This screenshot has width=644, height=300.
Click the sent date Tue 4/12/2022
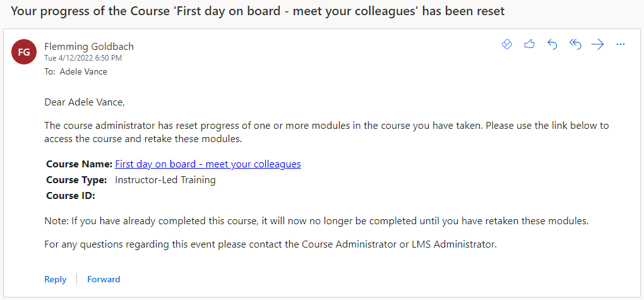pyautogui.click(x=83, y=58)
